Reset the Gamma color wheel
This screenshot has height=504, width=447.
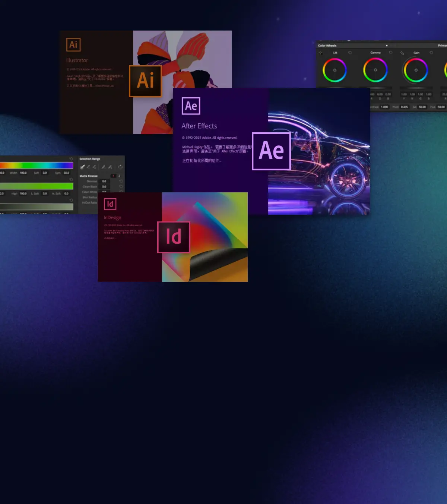[x=391, y=53]
